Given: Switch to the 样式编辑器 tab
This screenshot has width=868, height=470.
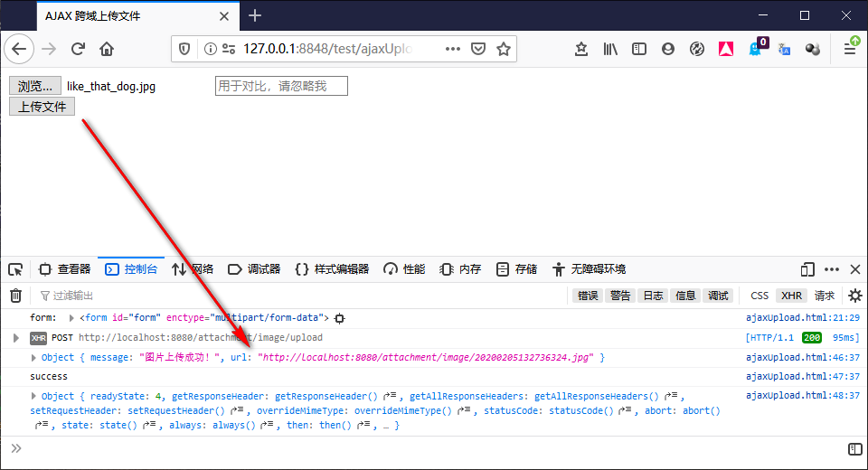Looking at the screenshot, I should [x=332, y=269].
